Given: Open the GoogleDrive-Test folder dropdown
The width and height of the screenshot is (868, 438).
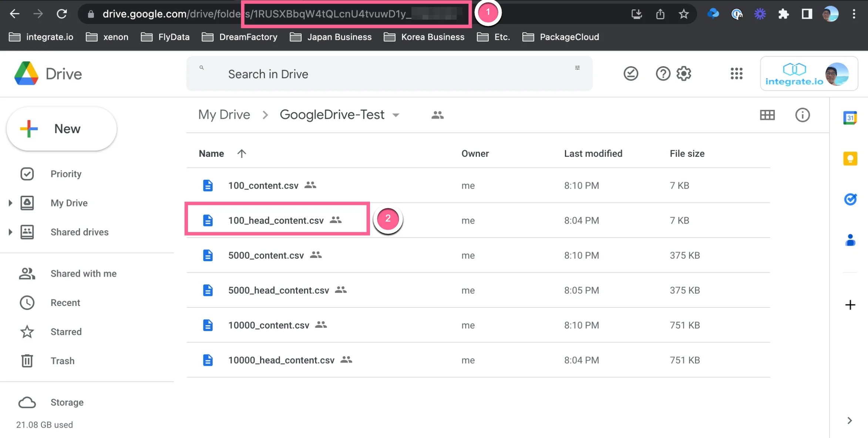Looking at the screenshot, I should (x=396, y=115).
